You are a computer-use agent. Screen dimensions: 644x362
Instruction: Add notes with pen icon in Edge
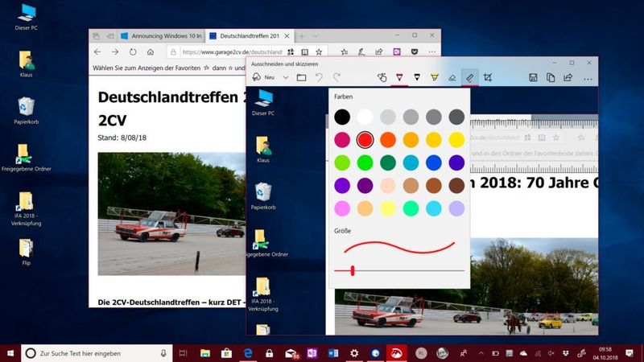tap(361, 52)
